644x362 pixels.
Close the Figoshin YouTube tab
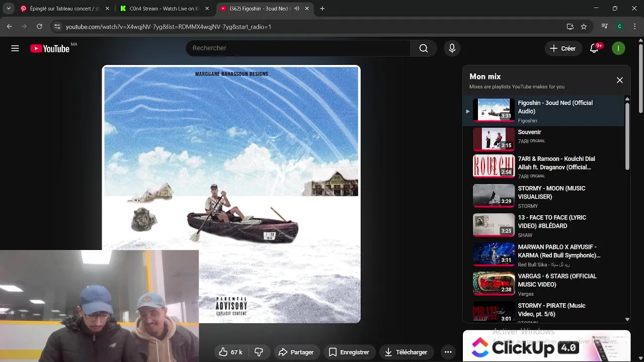click(x=307, y=9)
